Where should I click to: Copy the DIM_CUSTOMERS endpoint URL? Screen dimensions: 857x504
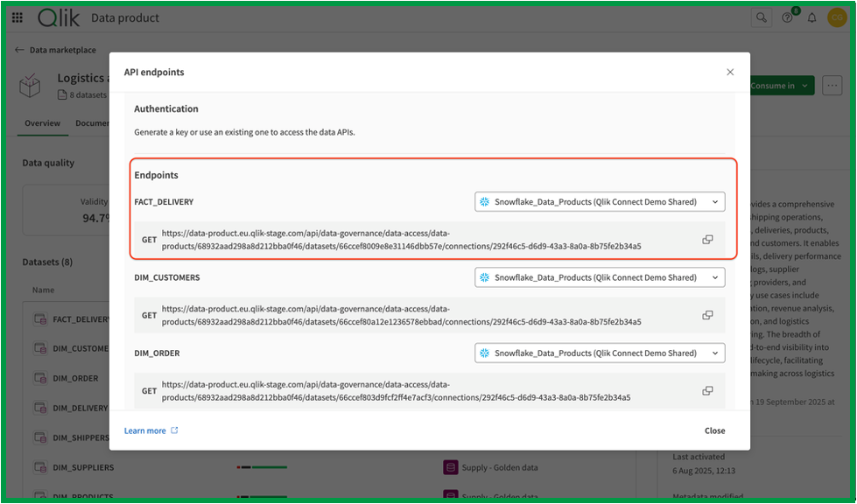click(707, 315)
